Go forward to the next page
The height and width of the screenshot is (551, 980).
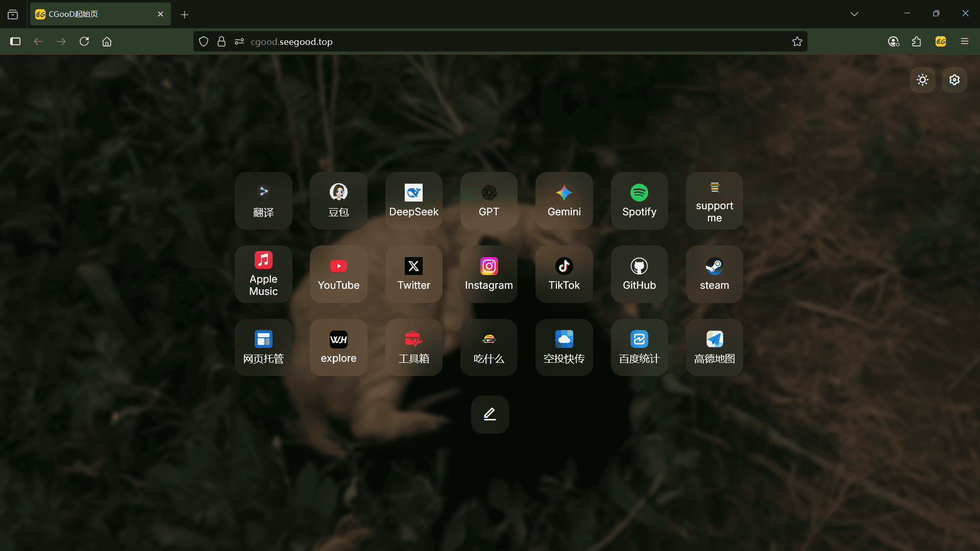61,41
